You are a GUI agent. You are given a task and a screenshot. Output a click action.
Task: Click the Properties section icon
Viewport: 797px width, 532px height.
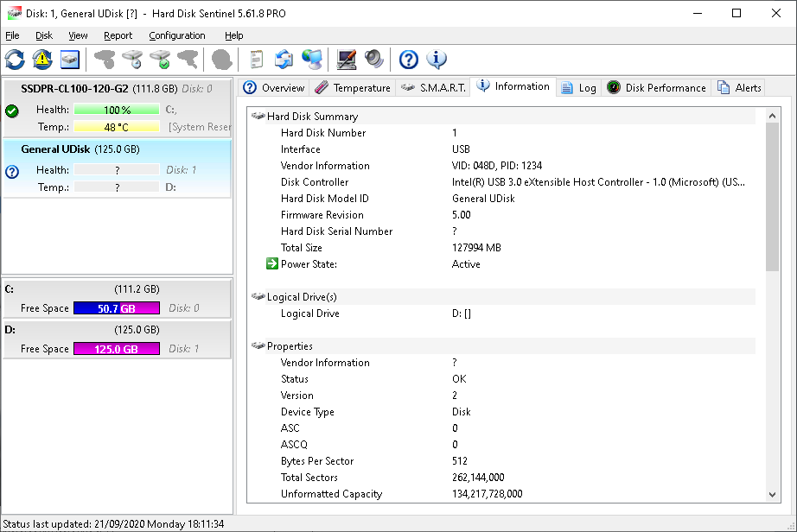[x=258, y=345]
